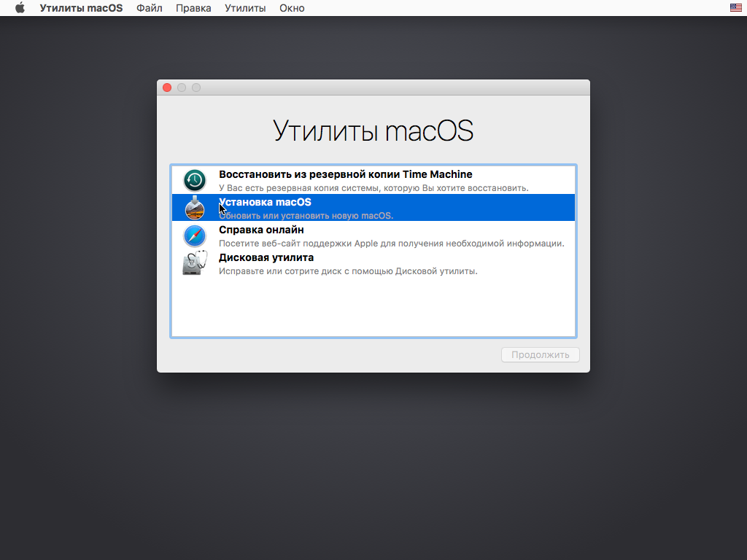747x560 pixels.
Task: Open the Правка menu
Action: pos(193,8)
